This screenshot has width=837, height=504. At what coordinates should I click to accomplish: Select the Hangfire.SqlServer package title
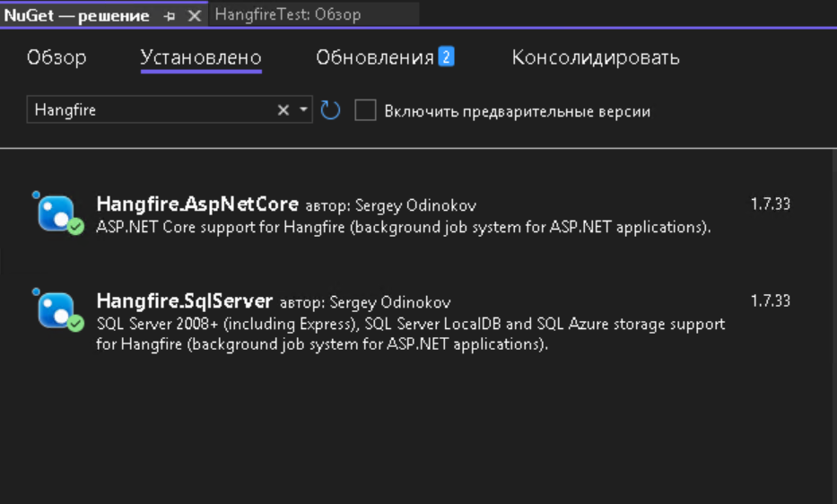coord(184,301)
